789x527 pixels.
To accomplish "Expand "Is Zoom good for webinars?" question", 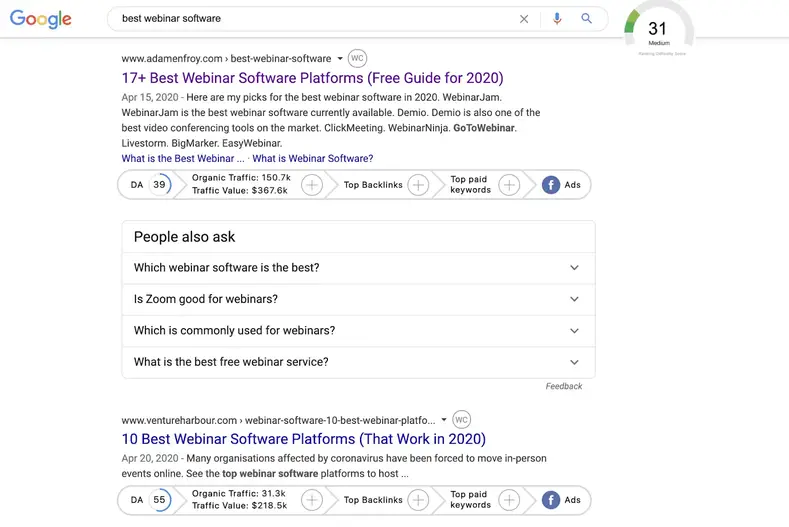I will 574,299.
